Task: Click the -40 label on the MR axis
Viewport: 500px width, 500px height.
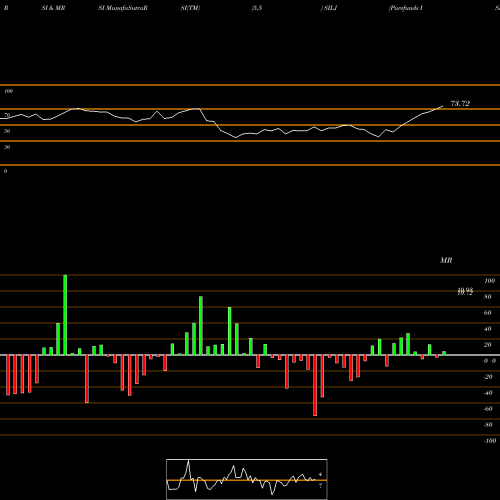Action: (488, 393)
